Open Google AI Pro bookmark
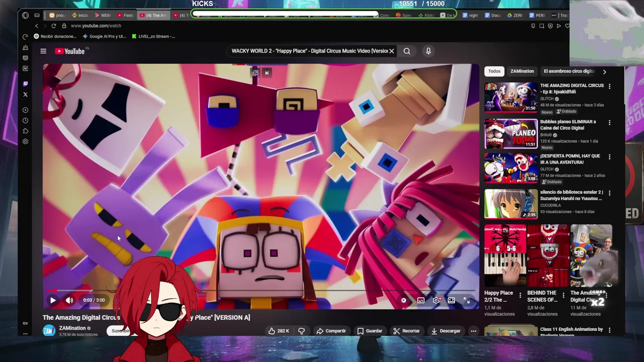Screen dimensions: 644x362 [x=104, y=36]
